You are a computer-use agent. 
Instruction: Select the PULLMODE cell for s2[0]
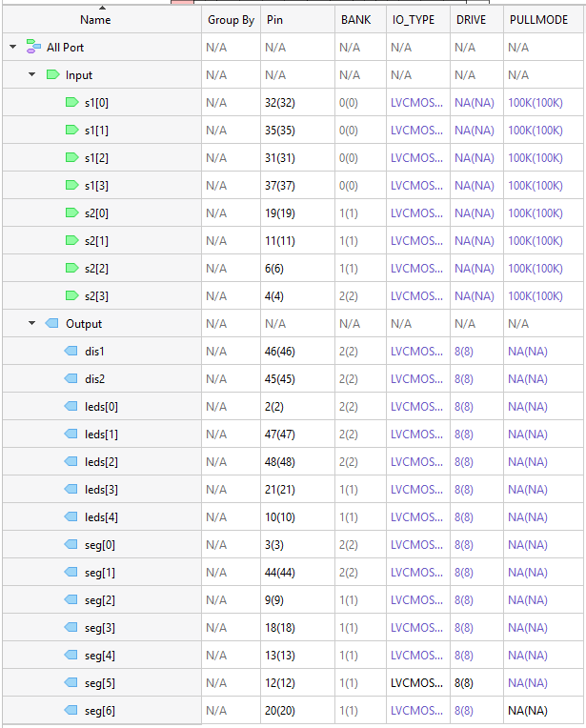coord(535,212)
